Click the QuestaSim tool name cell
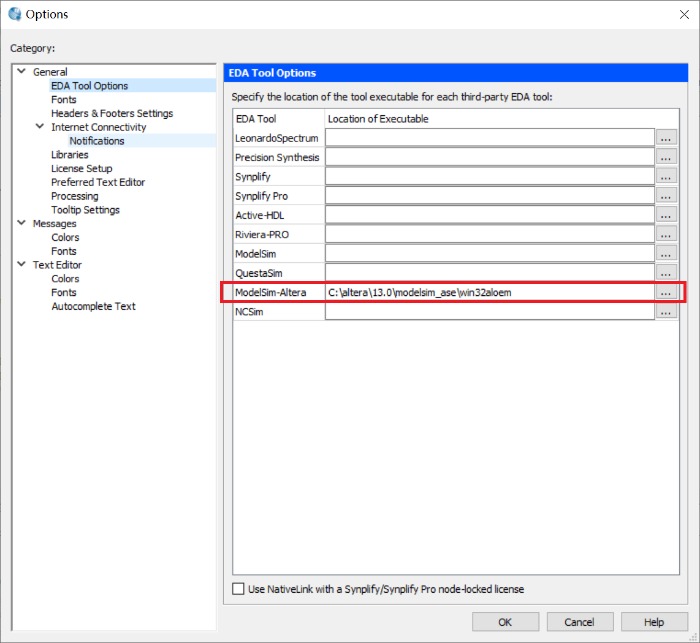The height and width of the screenshot is (643, 700). coord(279,272)
